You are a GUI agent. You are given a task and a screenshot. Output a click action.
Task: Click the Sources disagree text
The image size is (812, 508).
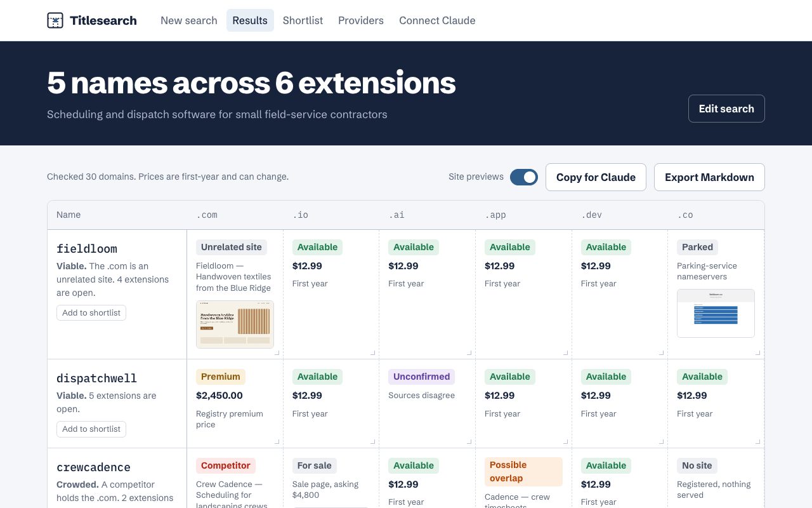(422, 395)
